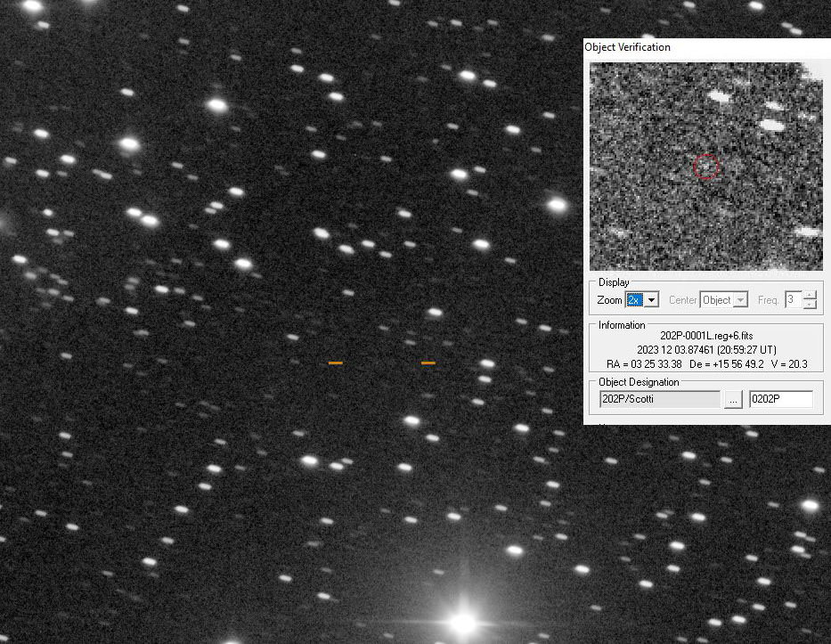Click the red circle marking the comet

[x=706, y=167]
